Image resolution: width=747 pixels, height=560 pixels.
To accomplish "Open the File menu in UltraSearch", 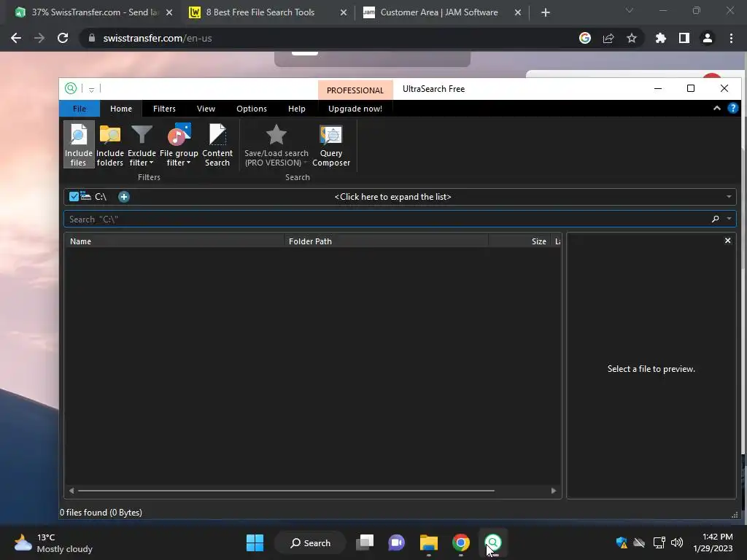I will click(x=80, y=109).
